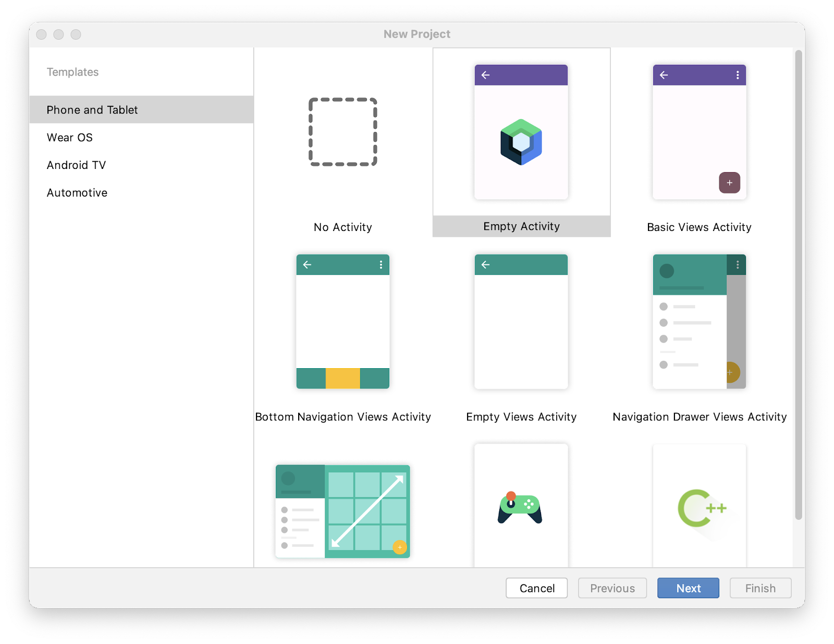Screen dimensions: 834x644
Task: Click the back arrow in Empty Views thumbnail
Action: [x=486, y=265]
